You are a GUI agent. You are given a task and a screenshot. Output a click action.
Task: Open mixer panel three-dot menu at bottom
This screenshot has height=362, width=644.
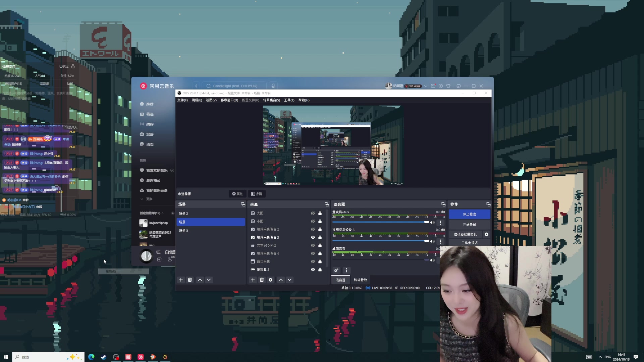pos(347,270)
